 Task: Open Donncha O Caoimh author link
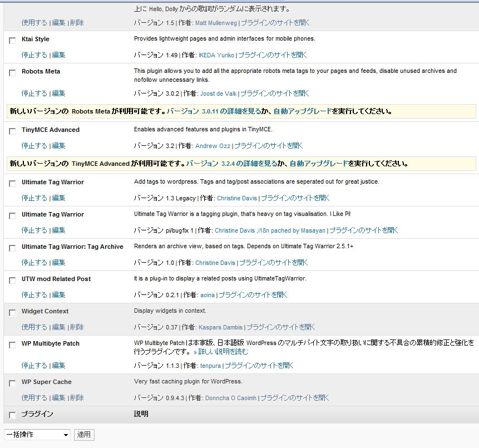click(231, 398)
